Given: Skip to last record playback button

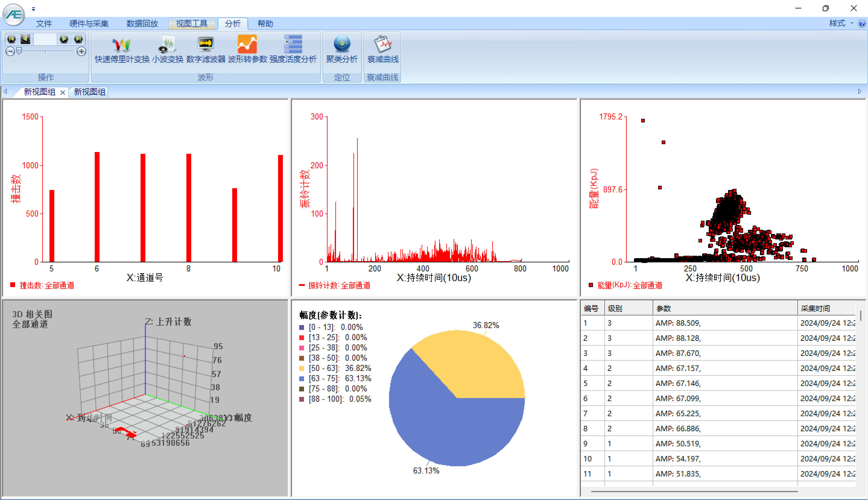Looking at the screenshot, I should pyautogui.click(x=79, y=39).
